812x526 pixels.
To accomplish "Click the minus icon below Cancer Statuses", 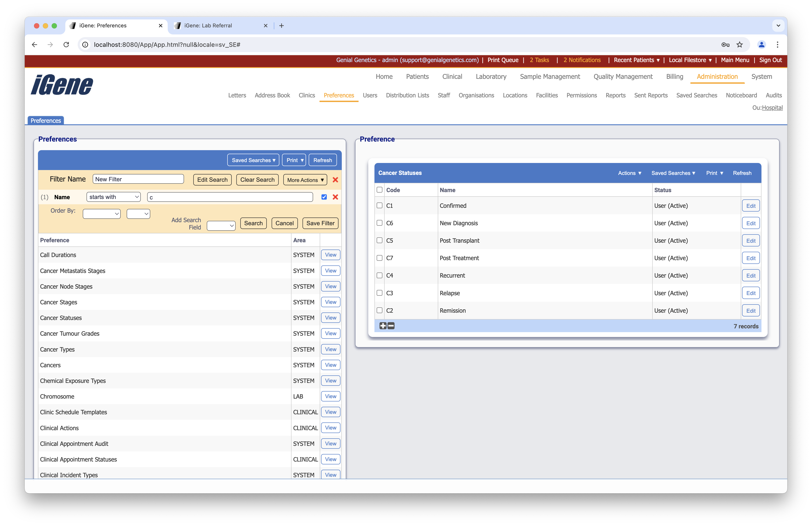I will point(391,326).
